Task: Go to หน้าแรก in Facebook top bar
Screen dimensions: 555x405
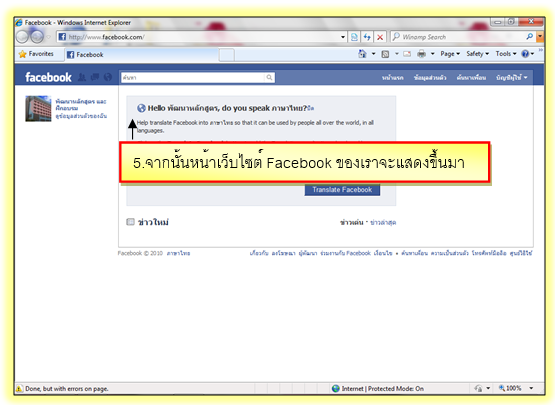Action: (x=393, y=78)
